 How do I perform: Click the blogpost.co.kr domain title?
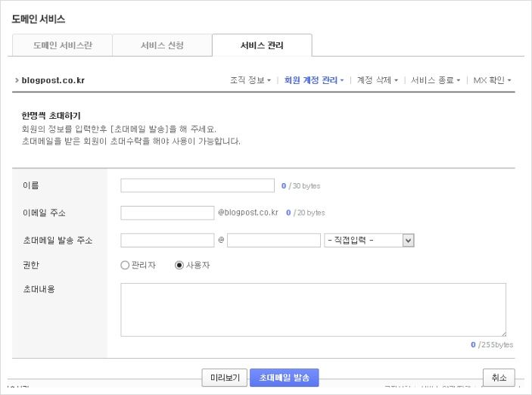(x=53, y=80)
